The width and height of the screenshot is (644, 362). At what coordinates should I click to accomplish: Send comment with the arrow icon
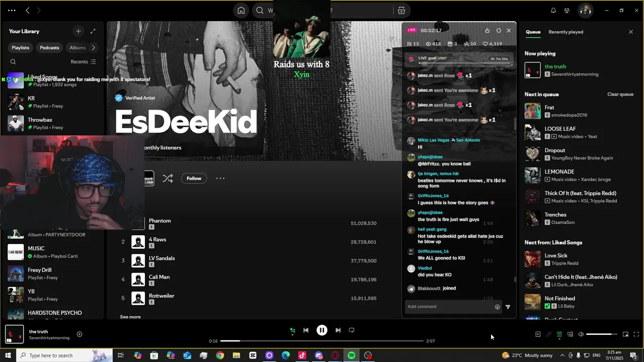pyautogui.click(x=508, y=307)
